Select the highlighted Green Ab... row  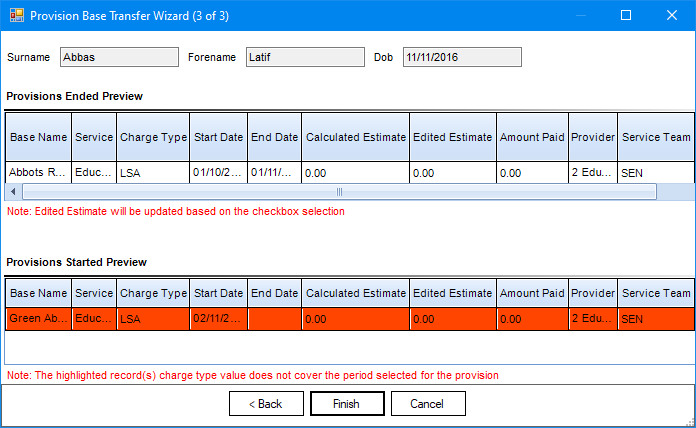click(38, 319)
